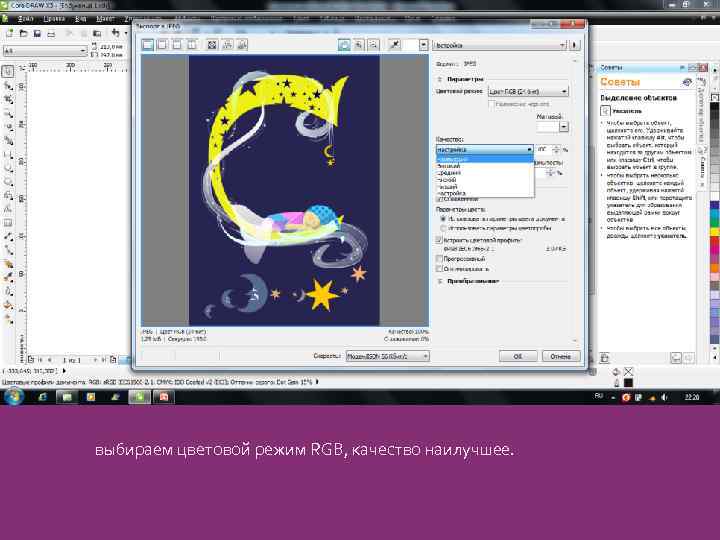Confirm export with OK button

coord(518,356)
